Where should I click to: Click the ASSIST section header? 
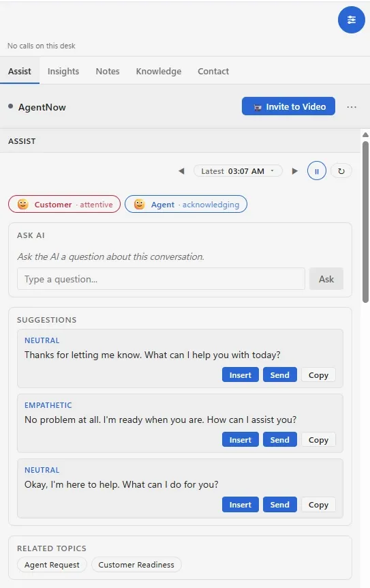tap(22, 141)
